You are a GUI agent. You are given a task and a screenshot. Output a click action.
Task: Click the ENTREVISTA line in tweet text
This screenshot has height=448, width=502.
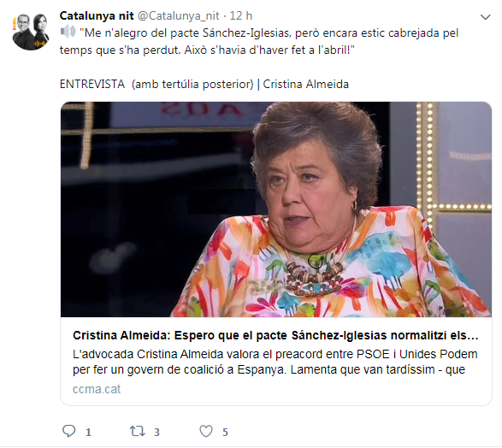(x=204, y=84)
